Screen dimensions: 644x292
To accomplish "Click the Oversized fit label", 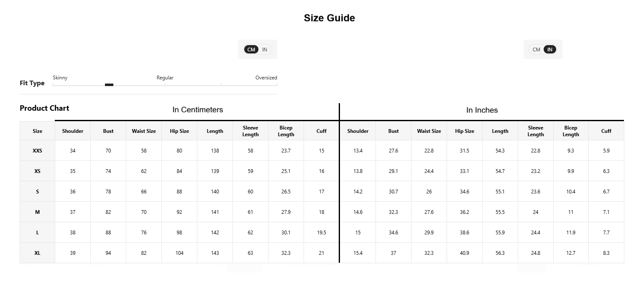I will (266, 78).
